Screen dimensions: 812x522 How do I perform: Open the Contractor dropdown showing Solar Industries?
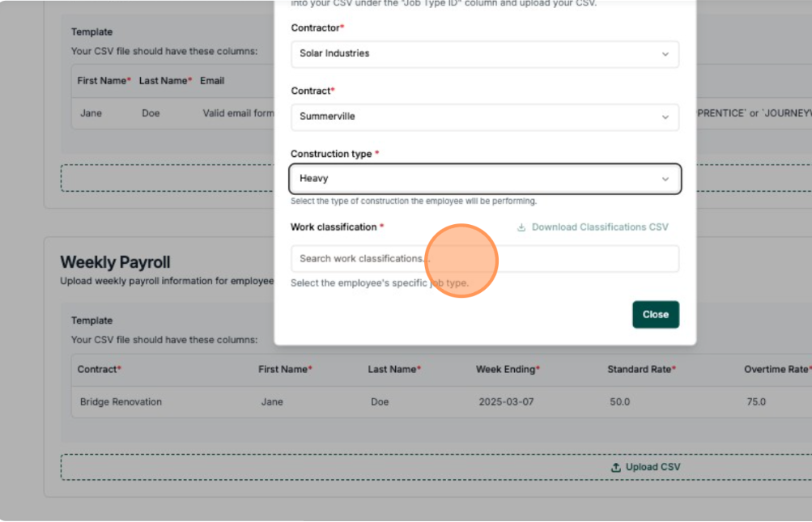click(484, 54)
